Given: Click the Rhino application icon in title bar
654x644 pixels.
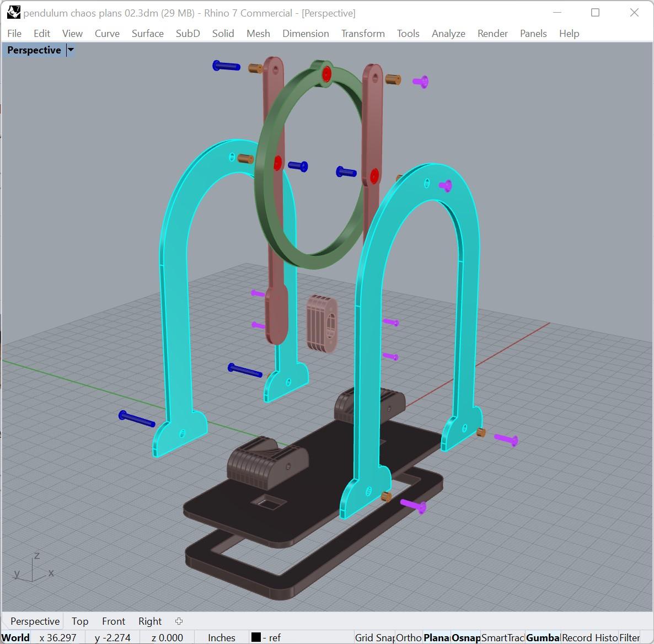Looking at the screenshot, I should click(13, 13).
